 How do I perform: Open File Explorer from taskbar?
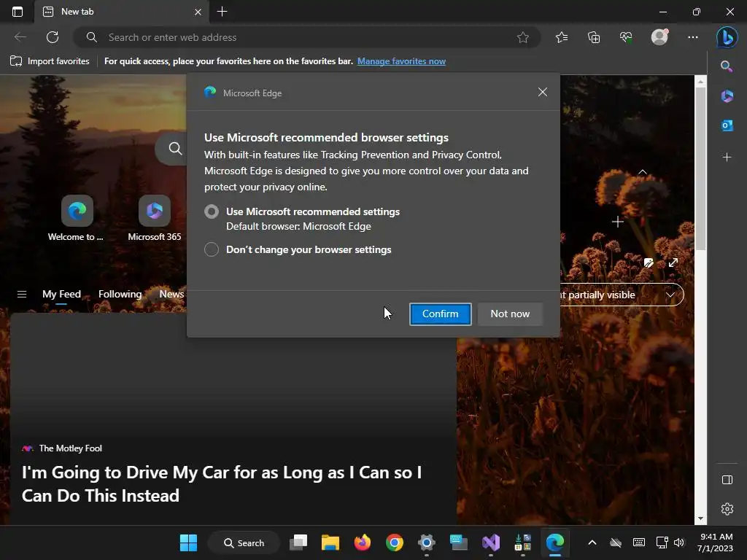pos(330,542)
